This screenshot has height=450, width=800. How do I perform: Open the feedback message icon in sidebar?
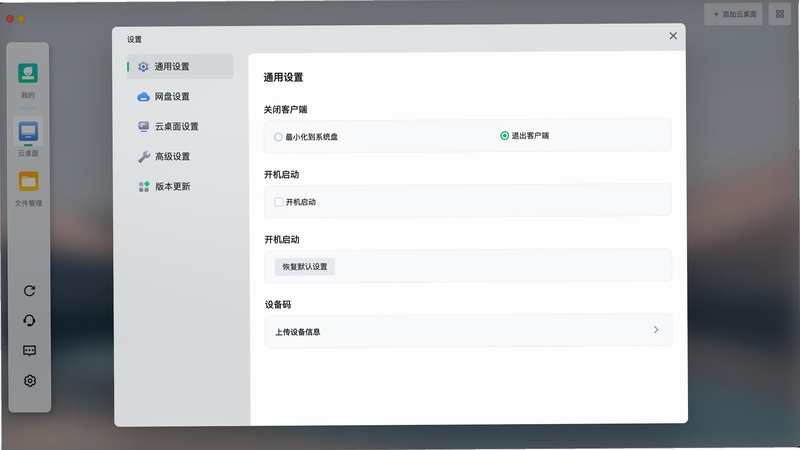30,351
